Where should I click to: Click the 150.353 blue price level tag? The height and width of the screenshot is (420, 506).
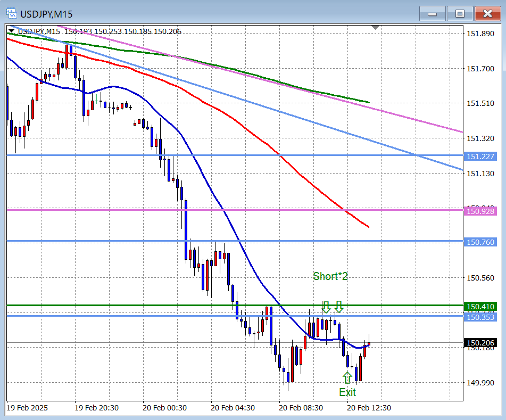[x=480, y=317]
